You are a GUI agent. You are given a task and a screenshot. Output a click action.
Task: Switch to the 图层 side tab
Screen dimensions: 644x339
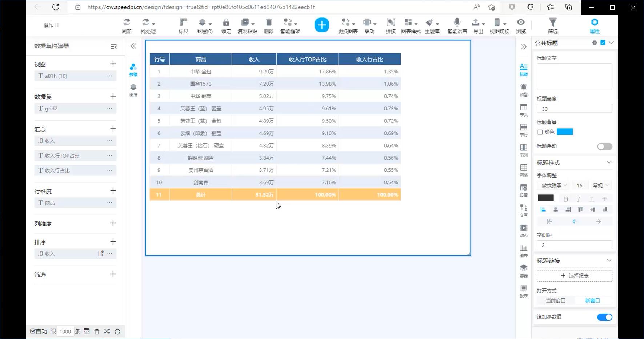click(133, 90)
